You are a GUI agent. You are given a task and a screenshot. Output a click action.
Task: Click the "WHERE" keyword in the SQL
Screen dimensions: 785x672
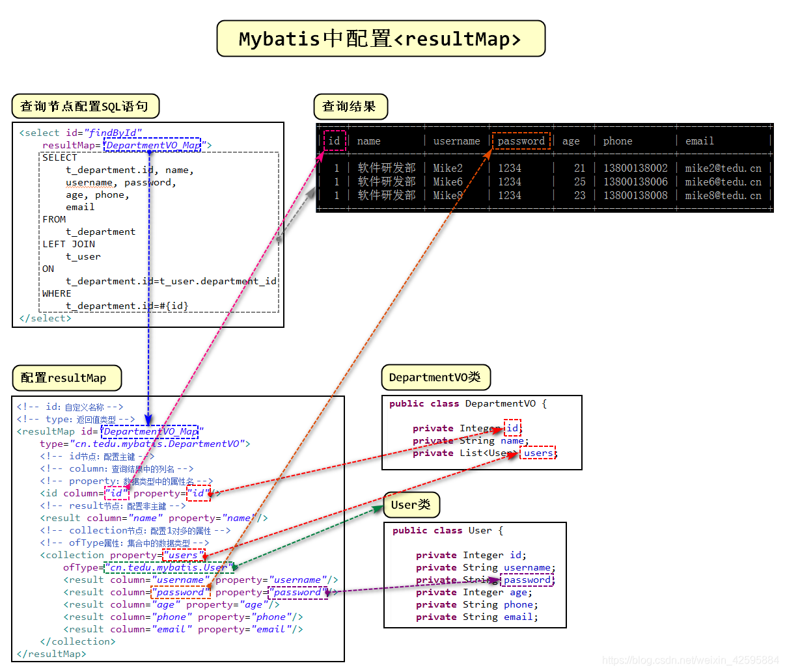pyautogui.click(x=57, y=293)
